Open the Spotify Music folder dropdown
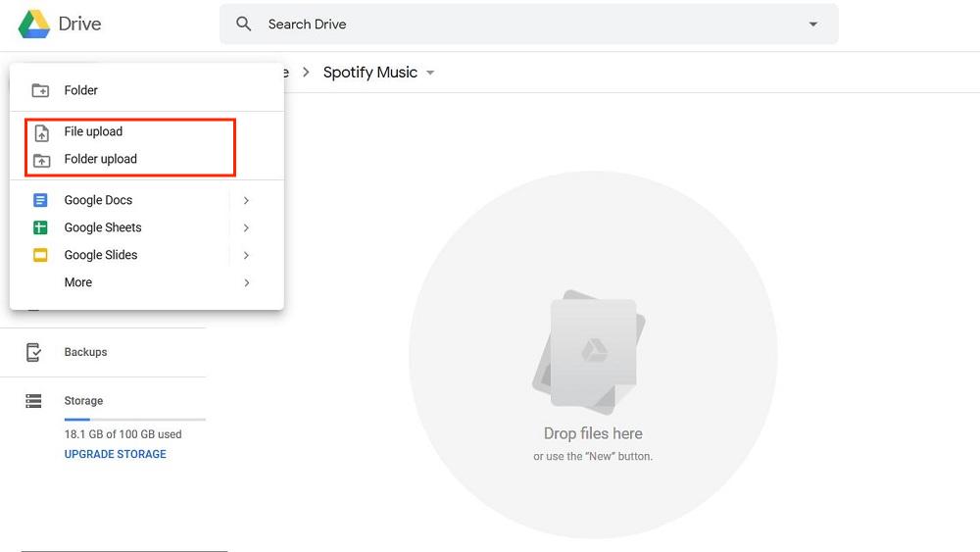This screenshot has height=552, width=980. pos(430,73)
